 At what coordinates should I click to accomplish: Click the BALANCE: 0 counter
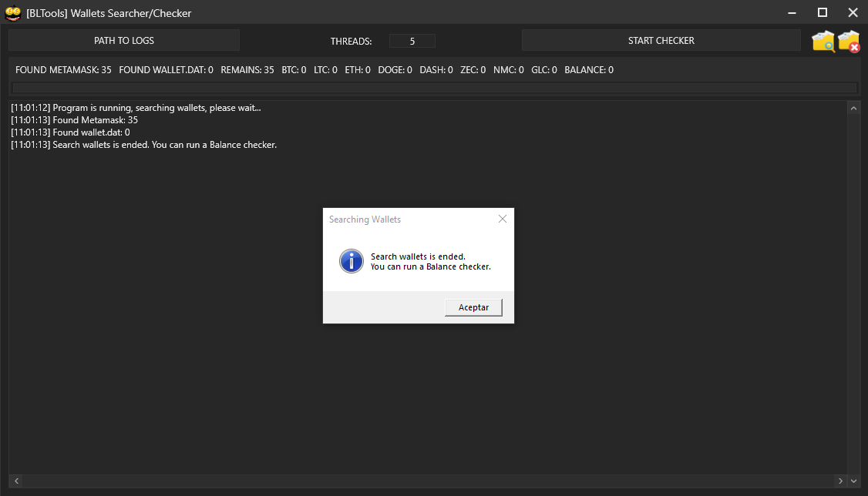click(x=589, y=69)
